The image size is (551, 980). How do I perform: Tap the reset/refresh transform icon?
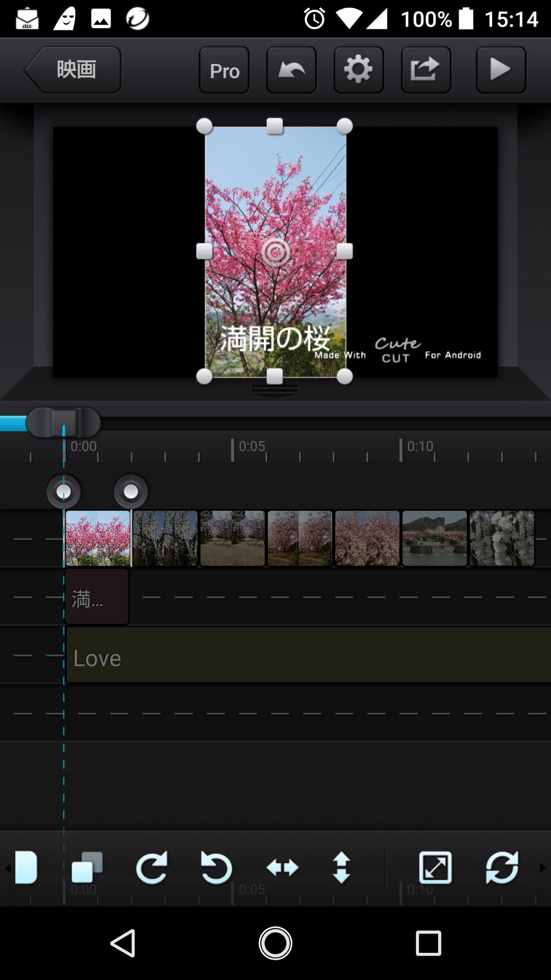coord(502,868)
